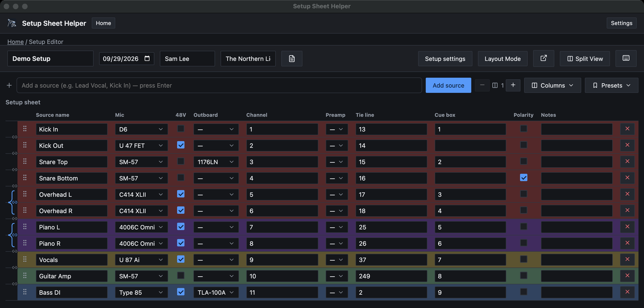Click the drag handle for Bass DI
The width and height of the screenshot is (644, 308).
25,292
